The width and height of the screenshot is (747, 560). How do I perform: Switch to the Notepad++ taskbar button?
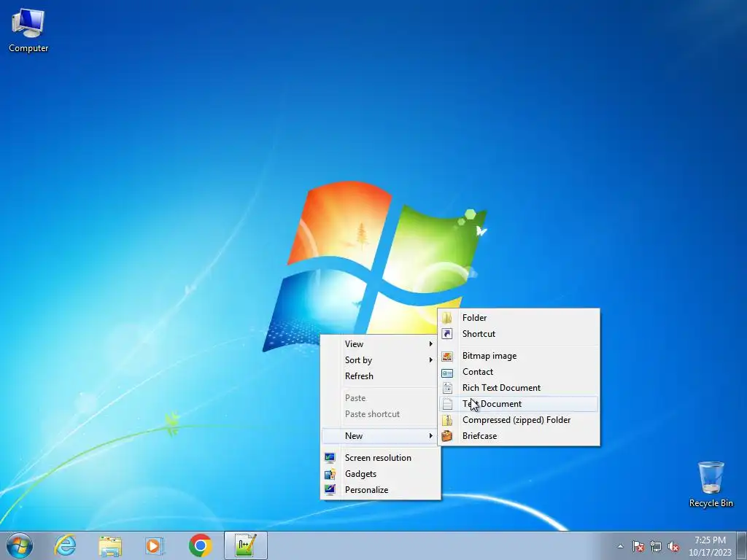(x=246, y=545)
